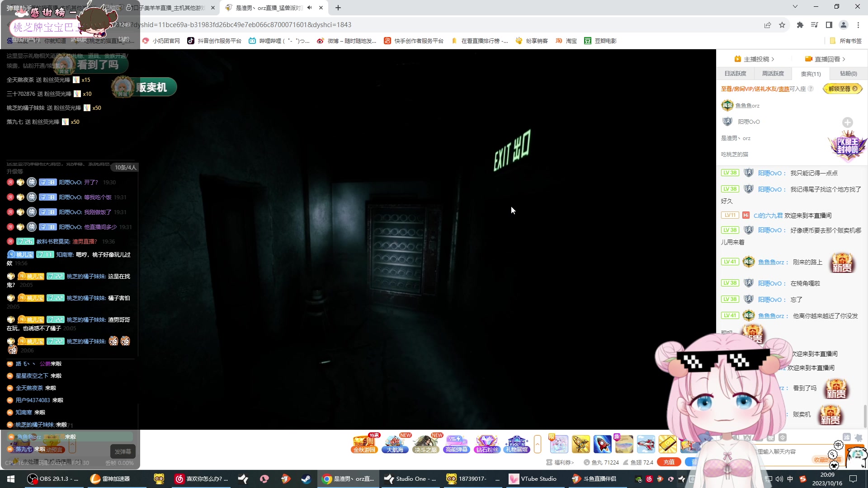Close the 子美羊羊直播 tab
The image size is (868, 488).
213,8
